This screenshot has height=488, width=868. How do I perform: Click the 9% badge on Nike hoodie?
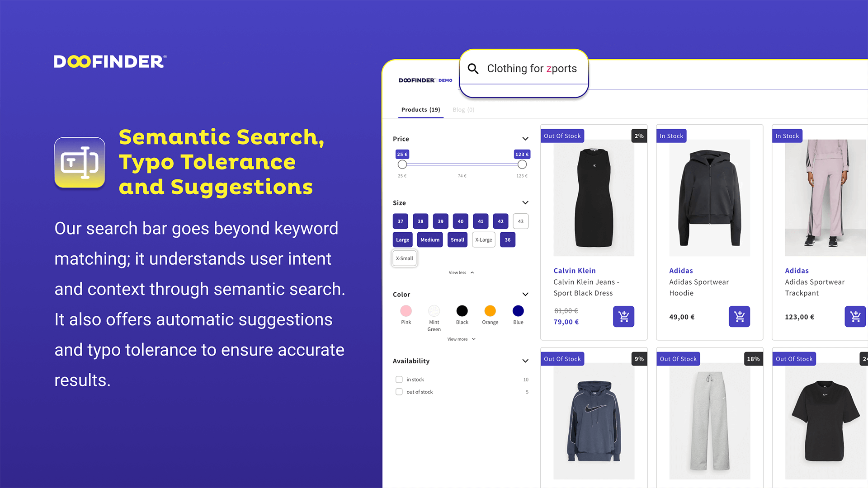pos(638,358)
